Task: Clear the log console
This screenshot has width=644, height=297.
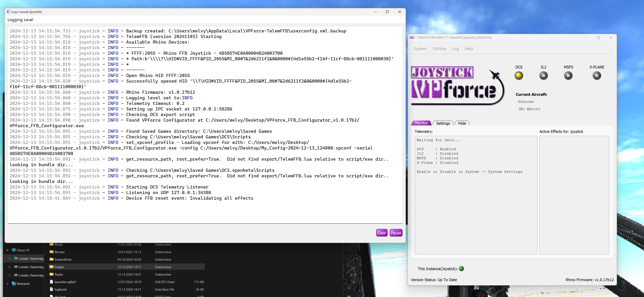Action: tap(381, 233)
